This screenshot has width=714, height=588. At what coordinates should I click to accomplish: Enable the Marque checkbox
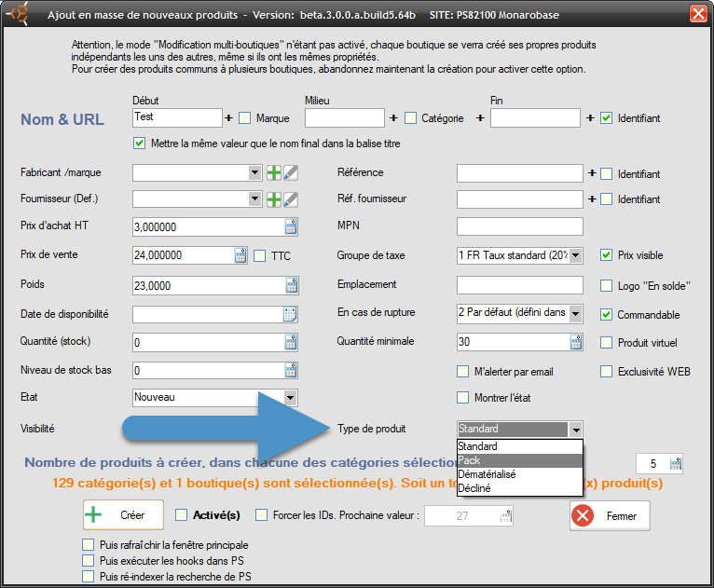tap(245, 118)
